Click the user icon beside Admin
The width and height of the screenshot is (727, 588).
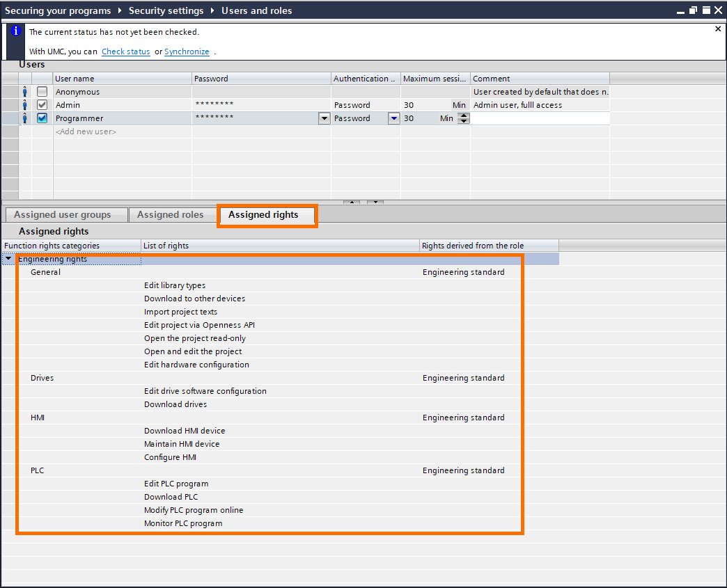(x=25, y=104)
